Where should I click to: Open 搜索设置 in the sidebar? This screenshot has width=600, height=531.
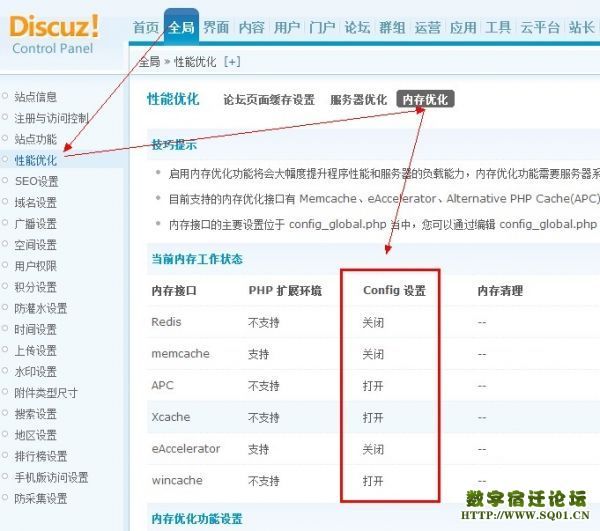[x=36, y=414]
